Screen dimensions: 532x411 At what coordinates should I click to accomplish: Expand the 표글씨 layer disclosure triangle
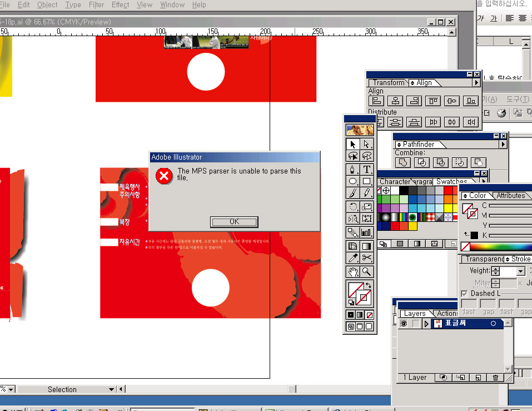[426, 324]
